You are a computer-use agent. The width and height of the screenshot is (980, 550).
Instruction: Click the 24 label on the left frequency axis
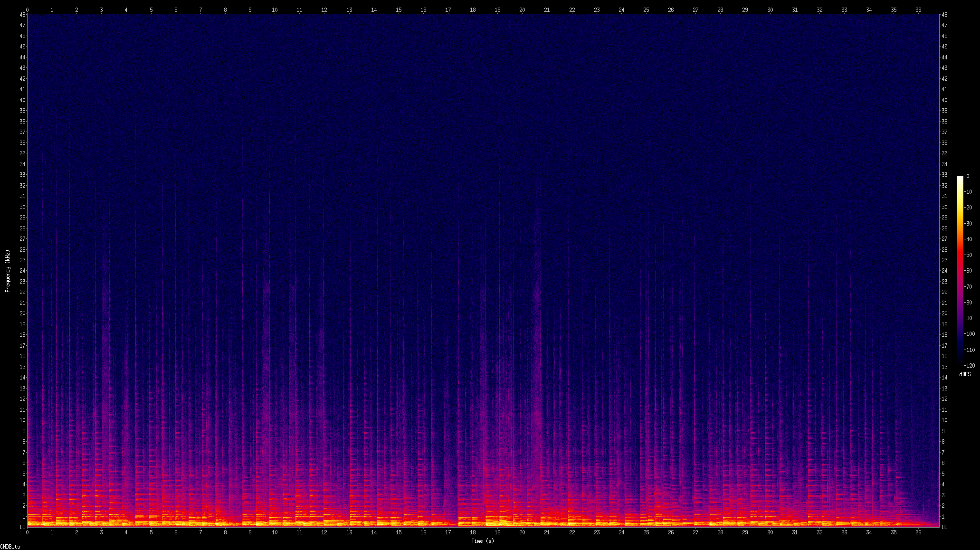(x=22, y=271)
